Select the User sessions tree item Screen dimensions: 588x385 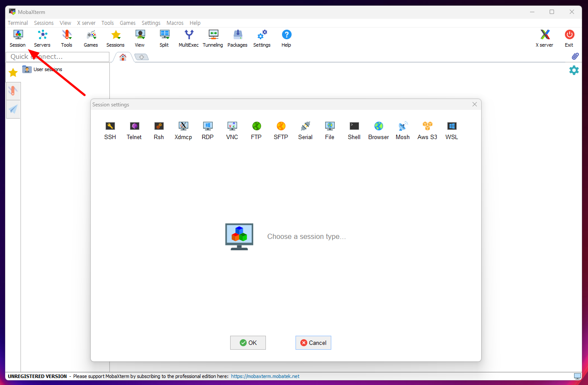pos(42,69)
